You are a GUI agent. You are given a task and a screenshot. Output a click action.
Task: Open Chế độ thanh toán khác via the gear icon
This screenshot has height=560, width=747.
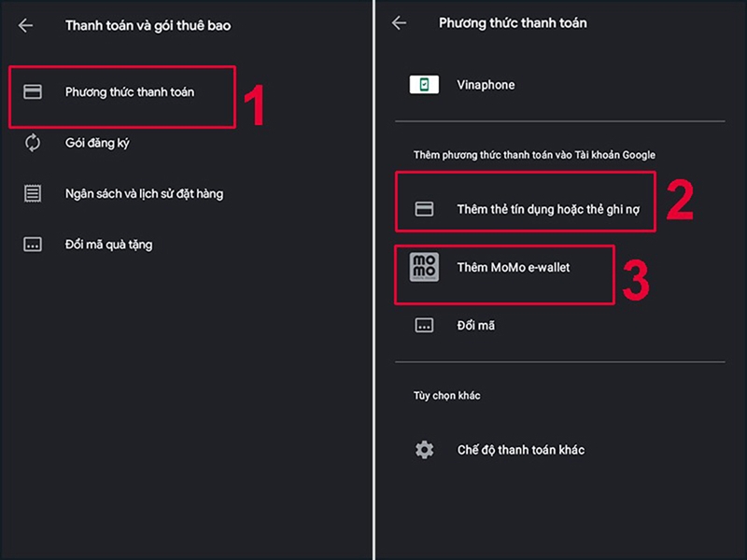point(422,449)
